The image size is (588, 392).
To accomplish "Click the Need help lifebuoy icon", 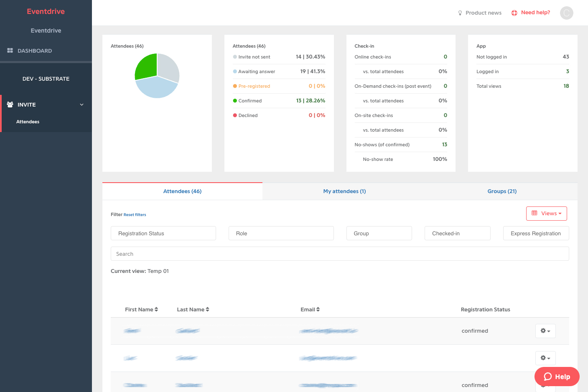I will tap(514, 13).
